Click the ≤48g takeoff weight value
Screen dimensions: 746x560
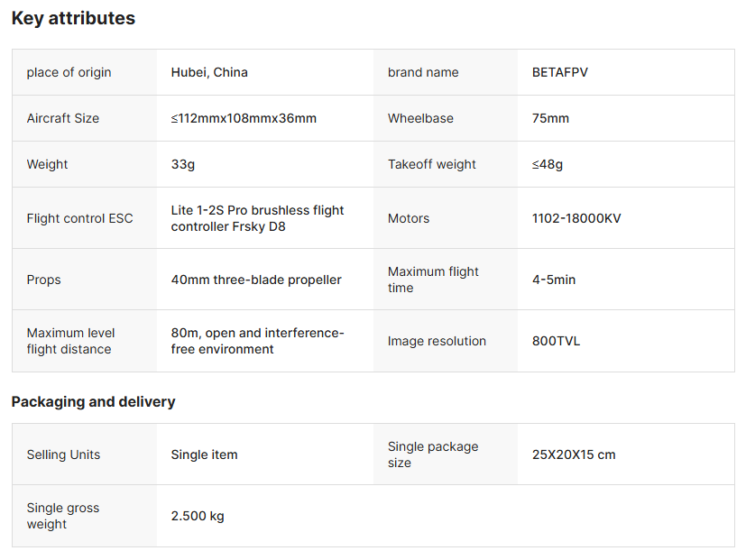[x=548, y=164]
